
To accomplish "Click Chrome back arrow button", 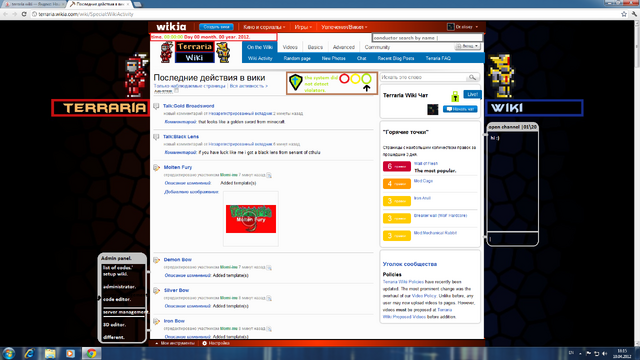I will pyautogui.click(x=5, y=14).
